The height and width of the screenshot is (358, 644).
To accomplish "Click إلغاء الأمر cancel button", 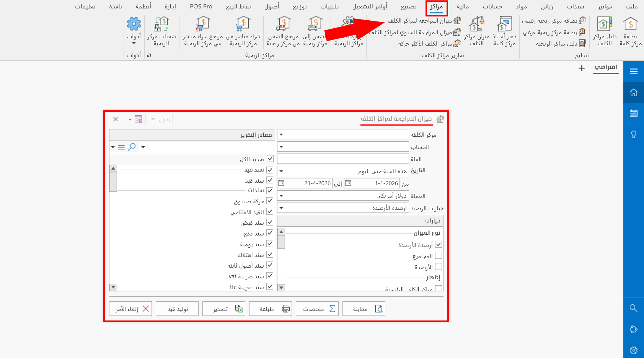I will pyautogui.click(x=130, y=309).
